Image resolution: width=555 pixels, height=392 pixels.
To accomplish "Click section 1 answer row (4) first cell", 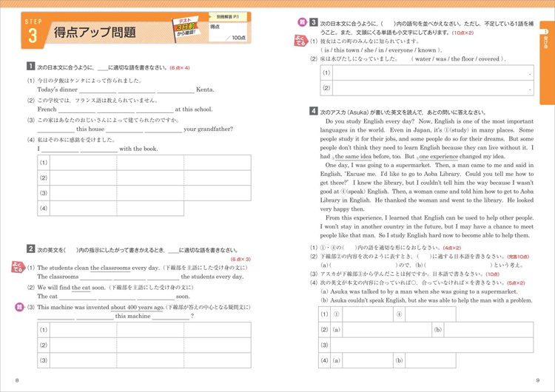I will pos(83,208).
